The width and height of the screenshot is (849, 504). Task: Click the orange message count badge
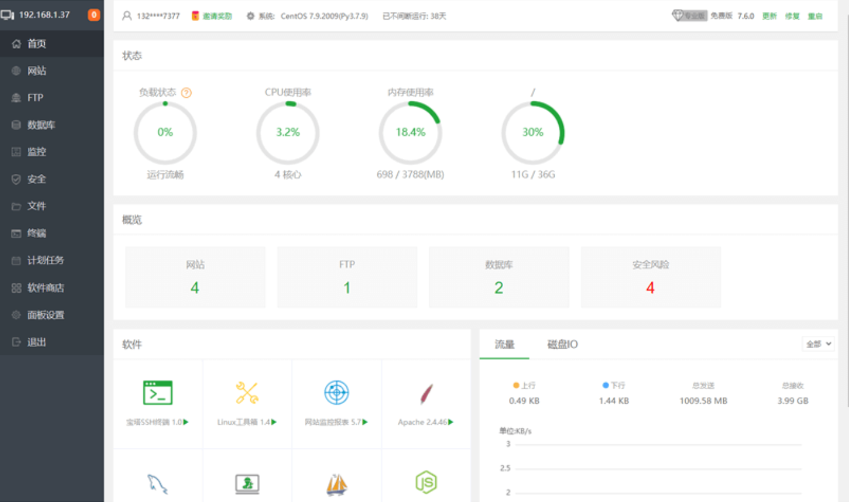[x=94, y=15]
